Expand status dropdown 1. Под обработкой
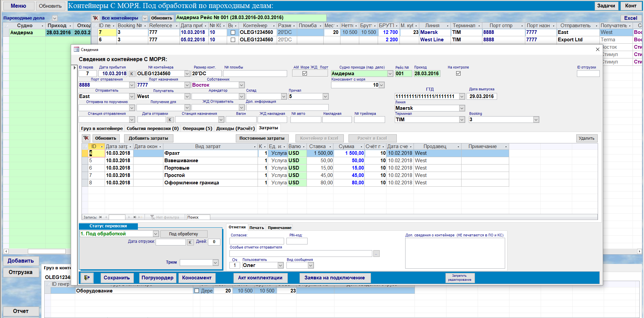Image resolution: width=644 pixels, height=318 pixels. click(x=156, y=234)
